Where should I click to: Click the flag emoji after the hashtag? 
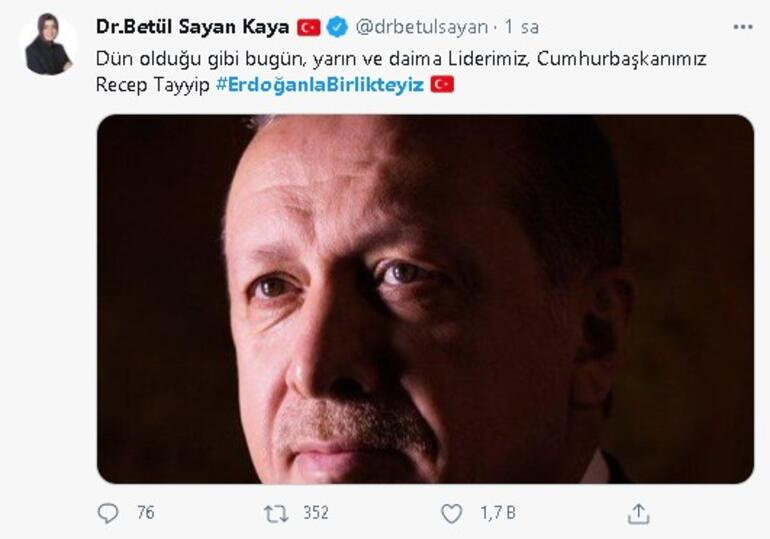coord(442,84)
